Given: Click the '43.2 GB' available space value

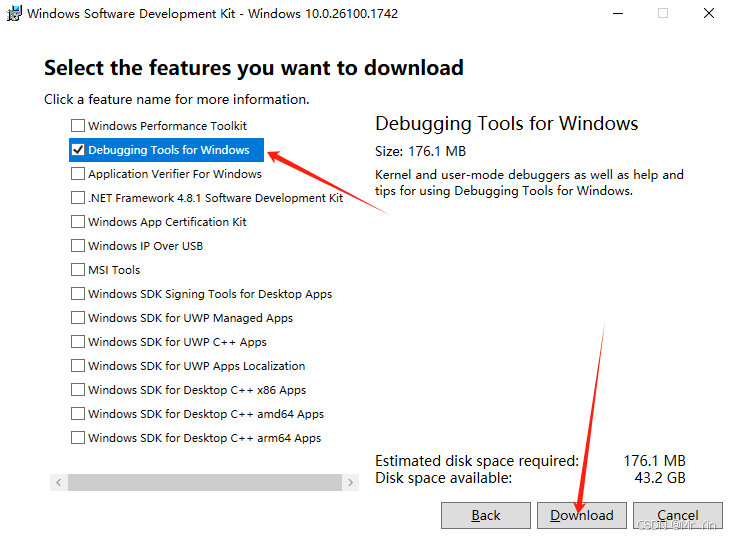Looking at the screenshot, I should 660,478.
